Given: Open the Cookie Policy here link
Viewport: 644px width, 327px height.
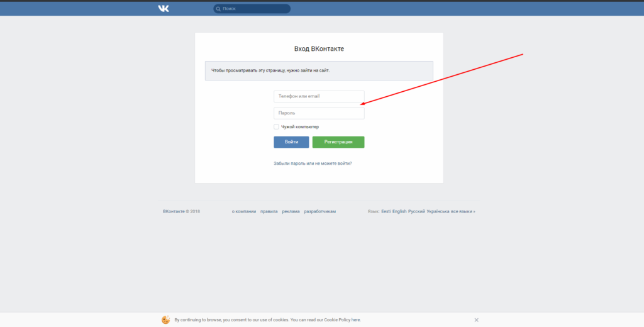Looking at the screenshot, I should tap(356, 320).
